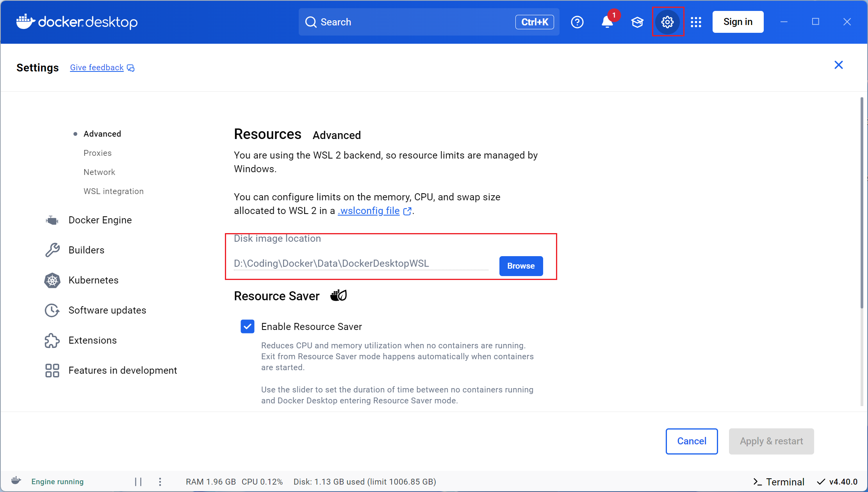This screenshot has height=492, width=868.
Task: Pause the Docker engine via status bar icon
Action: 137,481
